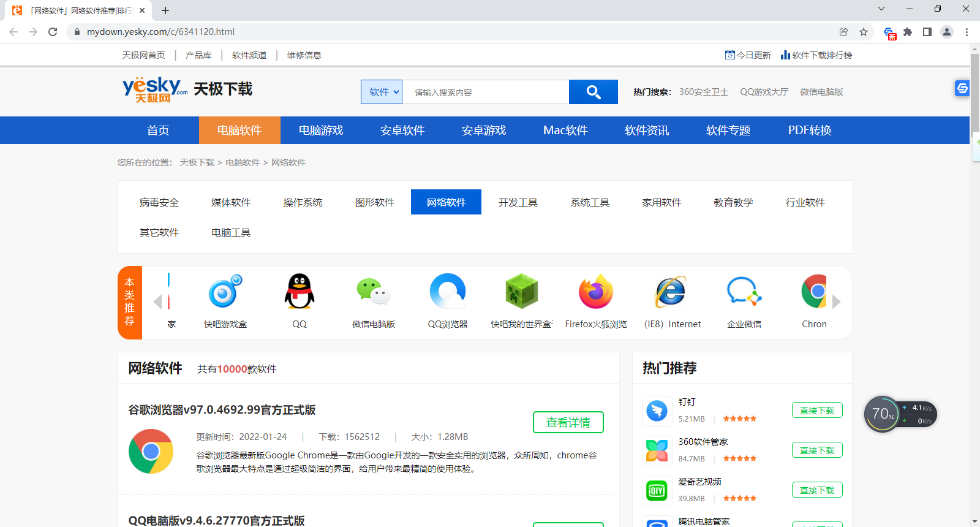Open 软件下载排行榜 link
The width and height of the screenshot is (980, 527).
pyautogui.click(x=816, y=55)
